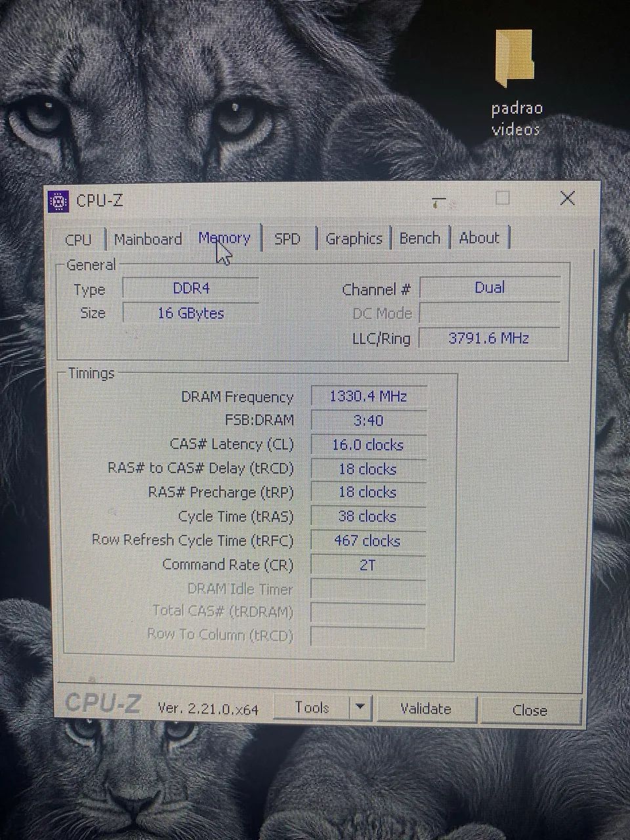The image size is (630, 840).
Task: Switch to the Mainboard tab
Action: click(148, 239)
